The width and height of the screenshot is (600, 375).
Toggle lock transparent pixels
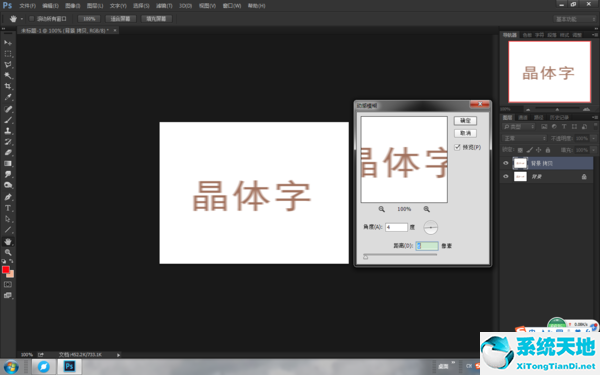pyautogui.click(x=520, y=150)
